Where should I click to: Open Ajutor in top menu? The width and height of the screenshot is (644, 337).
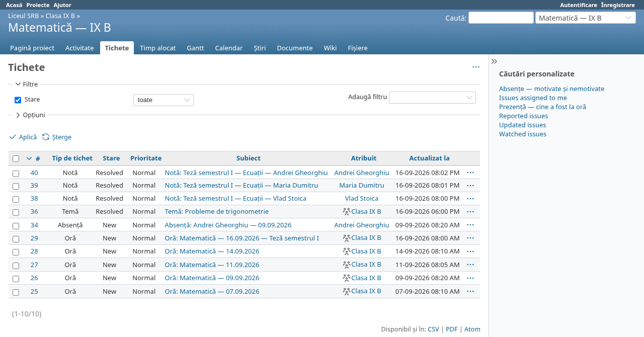click(62, 5)
